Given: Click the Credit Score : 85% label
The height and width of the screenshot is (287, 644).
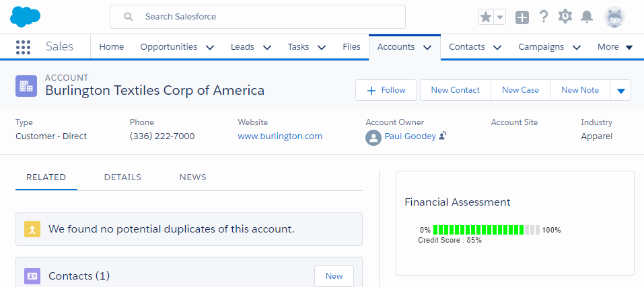Looking at the screenshot, I should [450, 240].
